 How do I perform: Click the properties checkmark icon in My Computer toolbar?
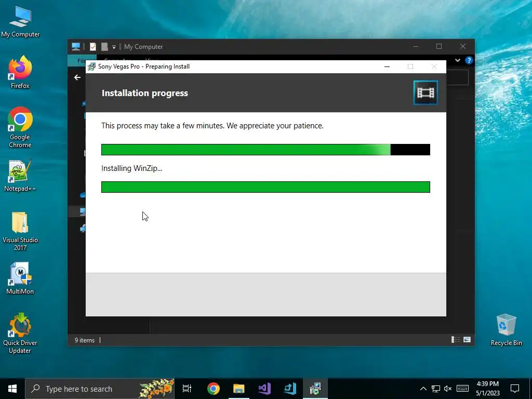pyautogui.click(x=92, y=46)
